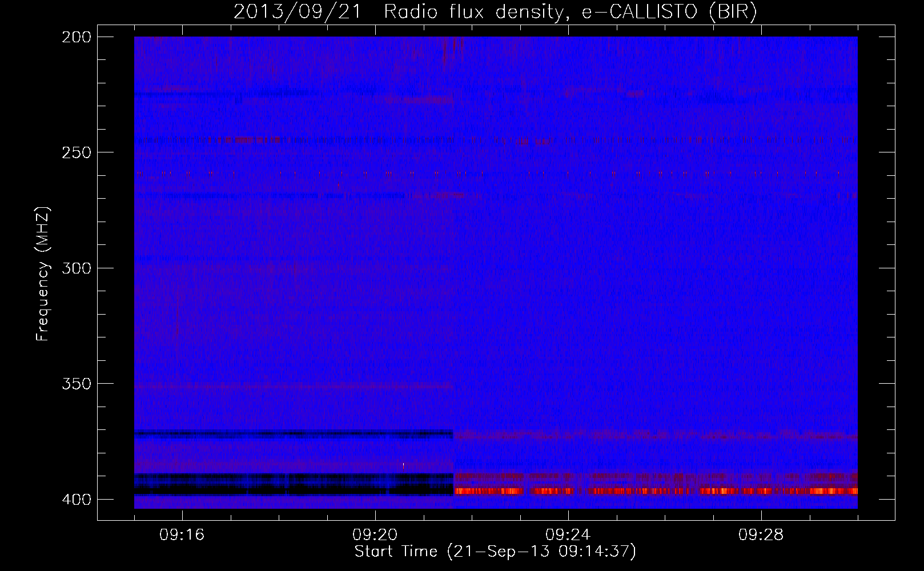The height and width of the screenshot is (571, 924).
Task: Click the 09:28 time tick label
Action: click(x=761, y=535)
